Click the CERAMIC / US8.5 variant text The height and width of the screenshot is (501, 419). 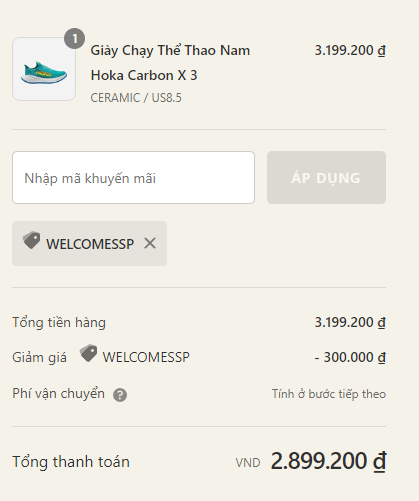click(x=136, y=98)
